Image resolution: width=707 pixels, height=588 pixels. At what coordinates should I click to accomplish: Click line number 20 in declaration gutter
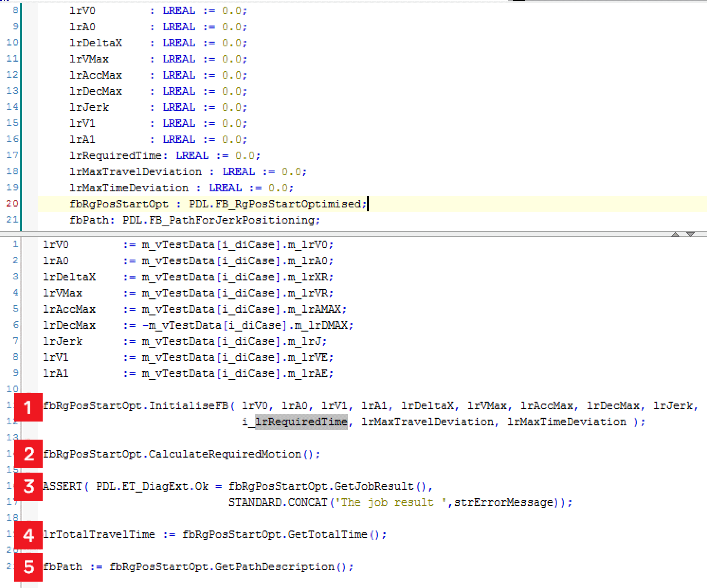coord(12,203)
